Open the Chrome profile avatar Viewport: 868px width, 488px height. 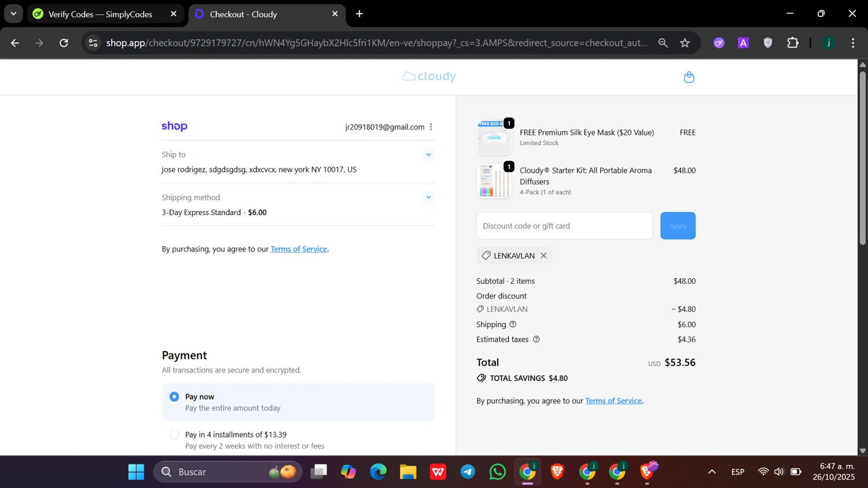(829, 43)
